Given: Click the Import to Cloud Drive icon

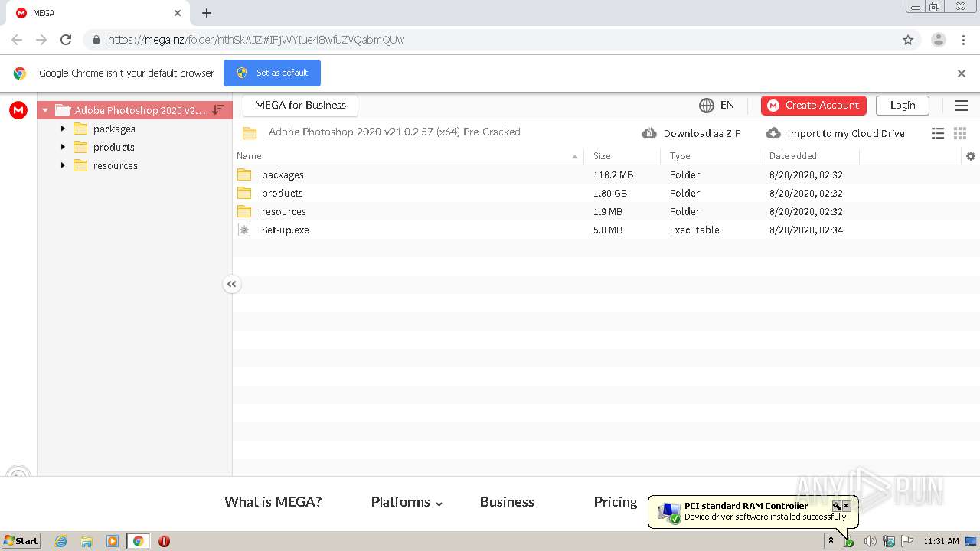Looking at the screenshot, I should pyautogui.click(x=773, y=132).
